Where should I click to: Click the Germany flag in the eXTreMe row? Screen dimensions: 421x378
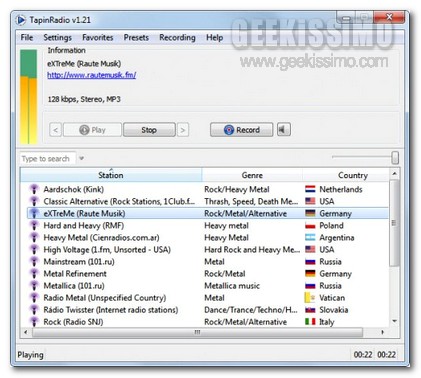pyautogui.click(x=310, y=213)
